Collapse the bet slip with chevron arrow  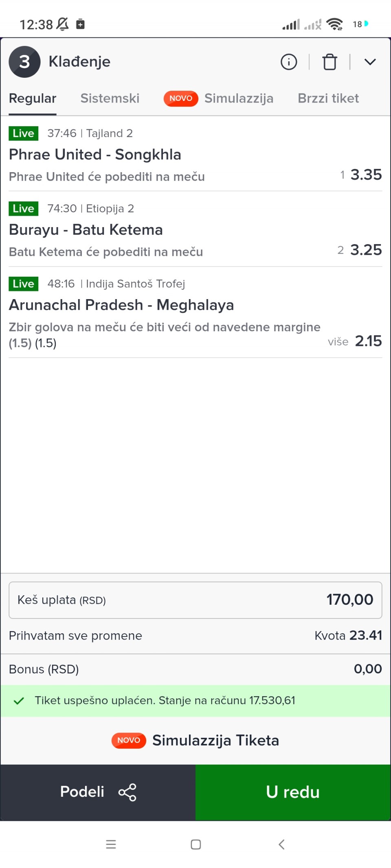[x=370, y=62]
